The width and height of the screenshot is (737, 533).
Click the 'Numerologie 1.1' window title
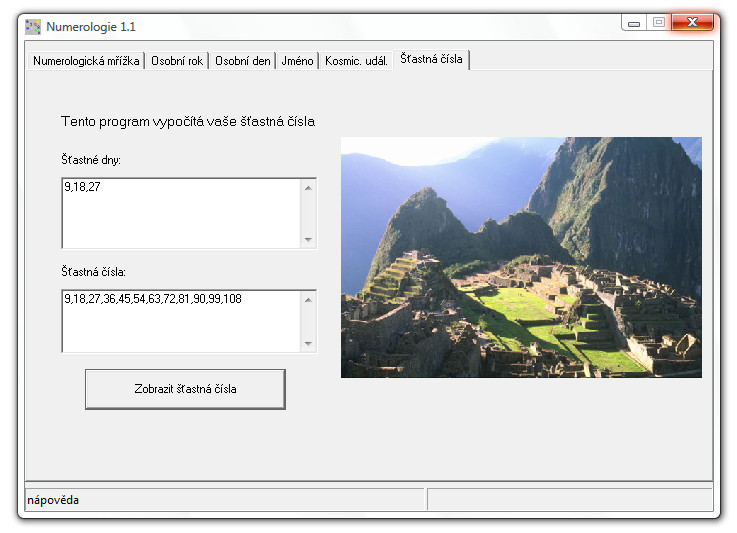click(91, 27)
